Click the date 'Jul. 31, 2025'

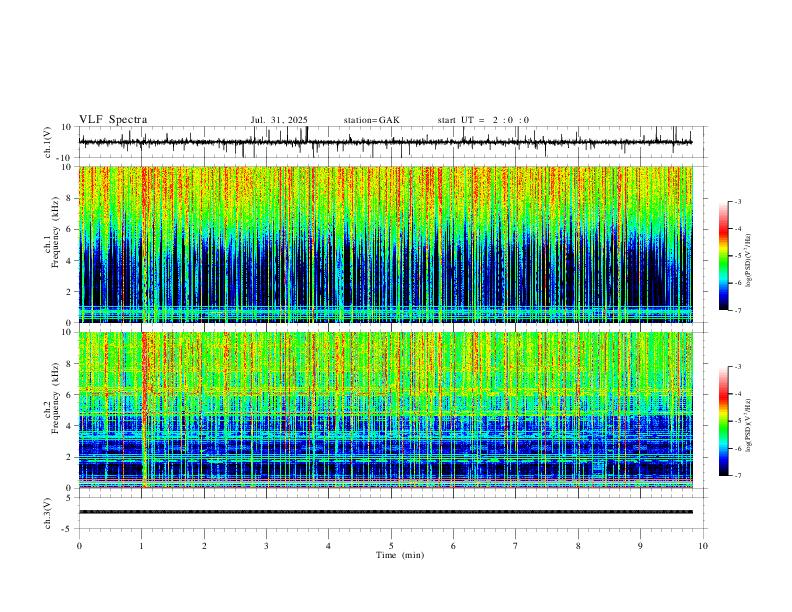(279, 120)
